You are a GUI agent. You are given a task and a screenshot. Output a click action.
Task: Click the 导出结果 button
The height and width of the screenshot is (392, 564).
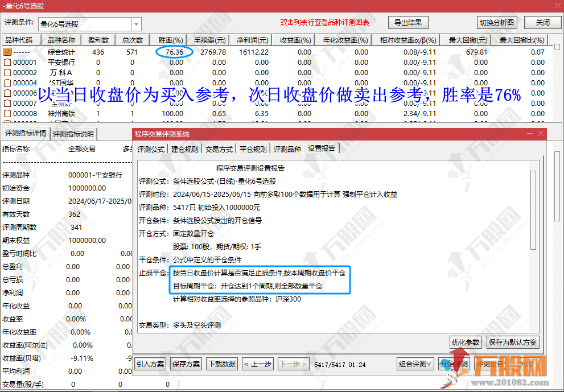click(408, 22)
